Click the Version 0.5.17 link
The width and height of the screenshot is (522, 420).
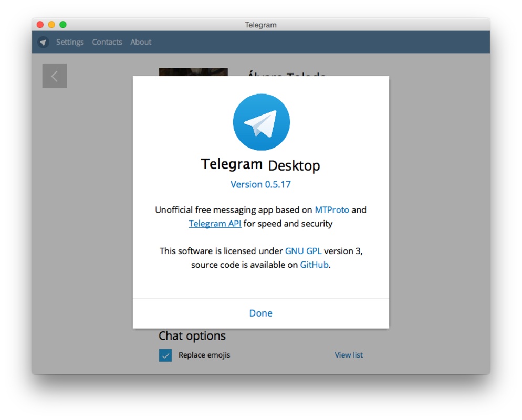point(260,184)
